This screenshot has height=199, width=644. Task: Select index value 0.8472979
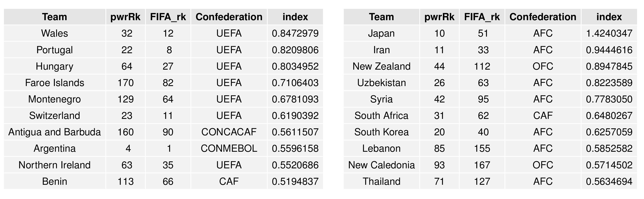295,33
